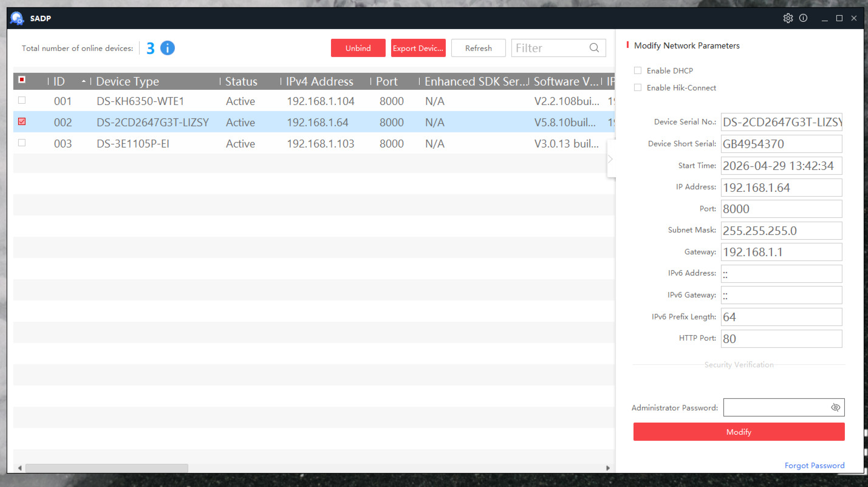
Task: Maximize the SADP window
Action: coord(839,18)
